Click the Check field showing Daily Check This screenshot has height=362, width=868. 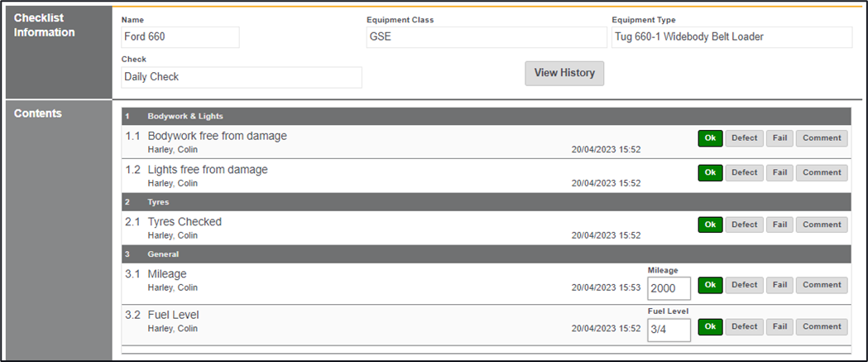[x=241, y=77]
